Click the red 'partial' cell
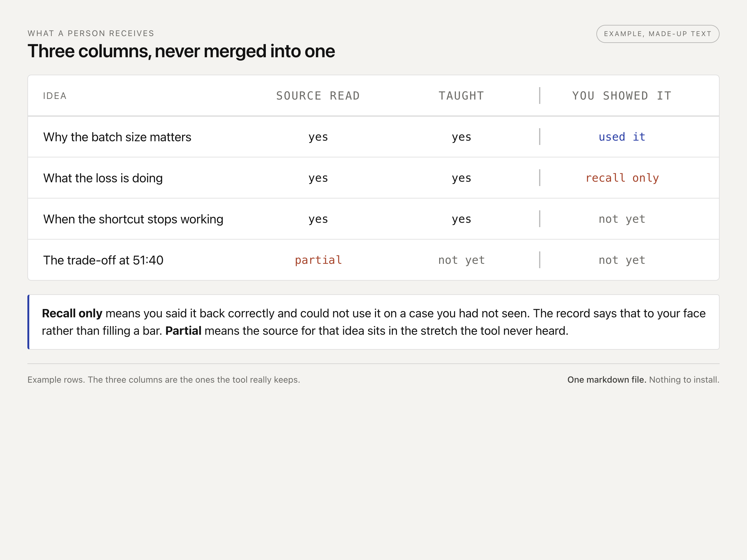Screen dimensions: 747x560 click(x=318, y=260)
